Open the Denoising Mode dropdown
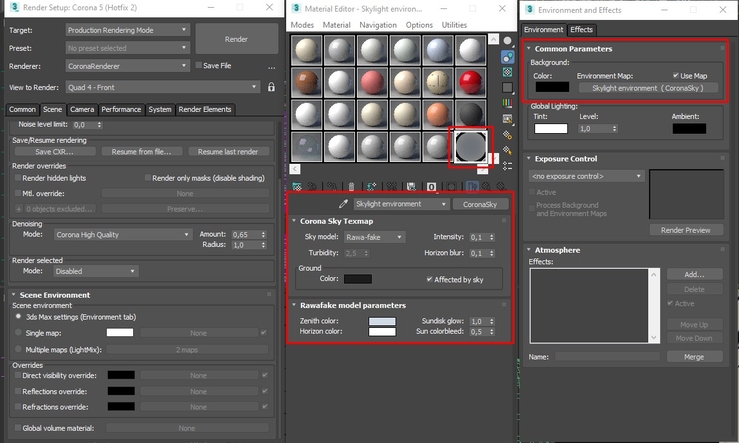This screenshot has height=443, width=739. click(x=122, y=234)
